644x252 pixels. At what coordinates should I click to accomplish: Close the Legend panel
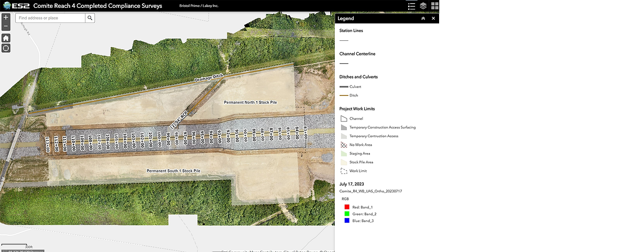pos(433,18)
